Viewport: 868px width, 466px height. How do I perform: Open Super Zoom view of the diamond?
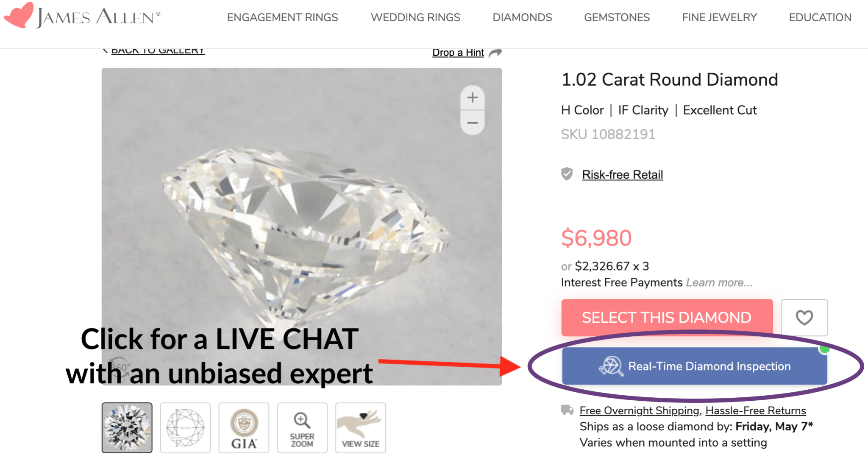pyautogui.click(x=302, y=427)
